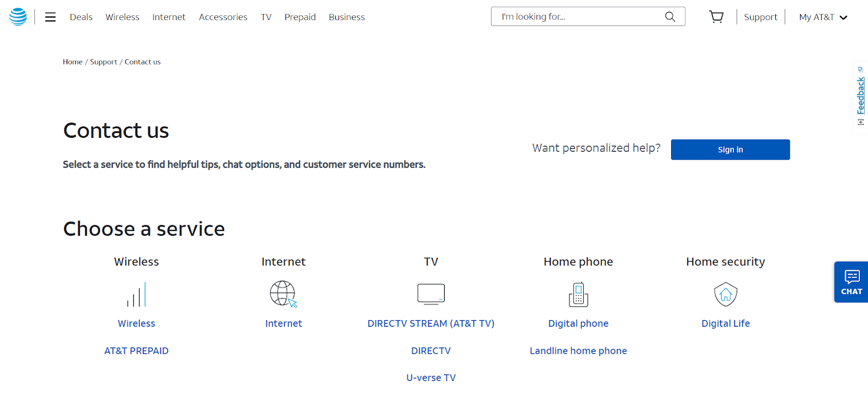The width and height of the screenshot is (868, 394).
Task: Open the Digital phone link
Action: (x=578, y=323)
